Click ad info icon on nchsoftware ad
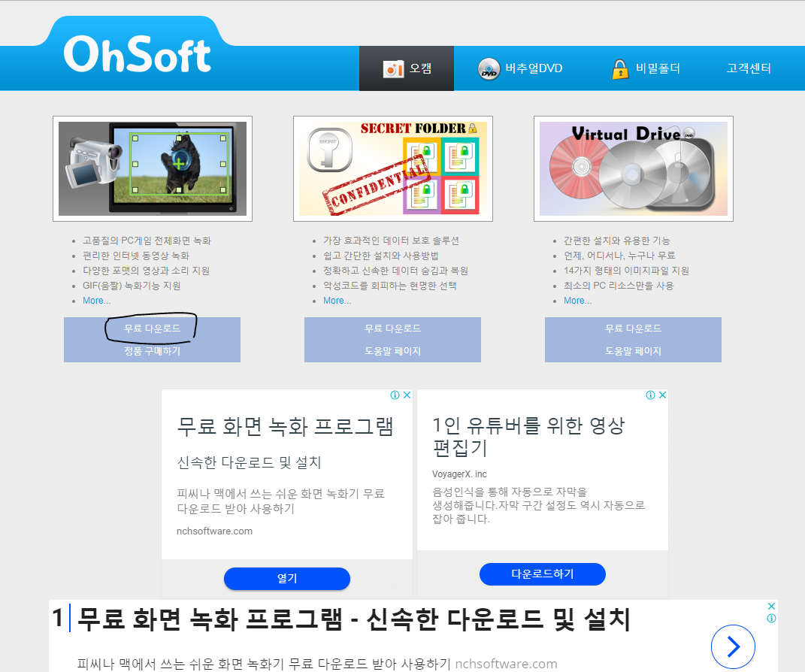805x672 pixels. [x=395, y=395]
